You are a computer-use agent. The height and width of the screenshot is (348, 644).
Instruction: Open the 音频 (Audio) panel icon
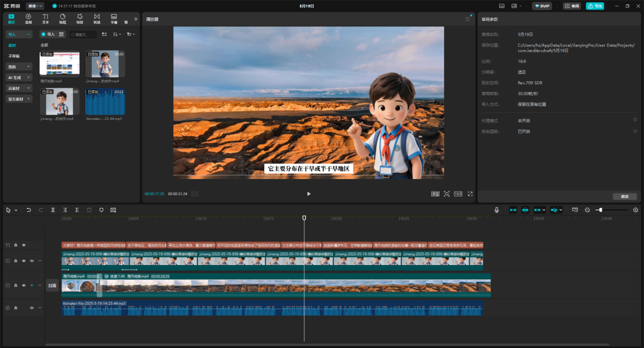tap(29, 18)
